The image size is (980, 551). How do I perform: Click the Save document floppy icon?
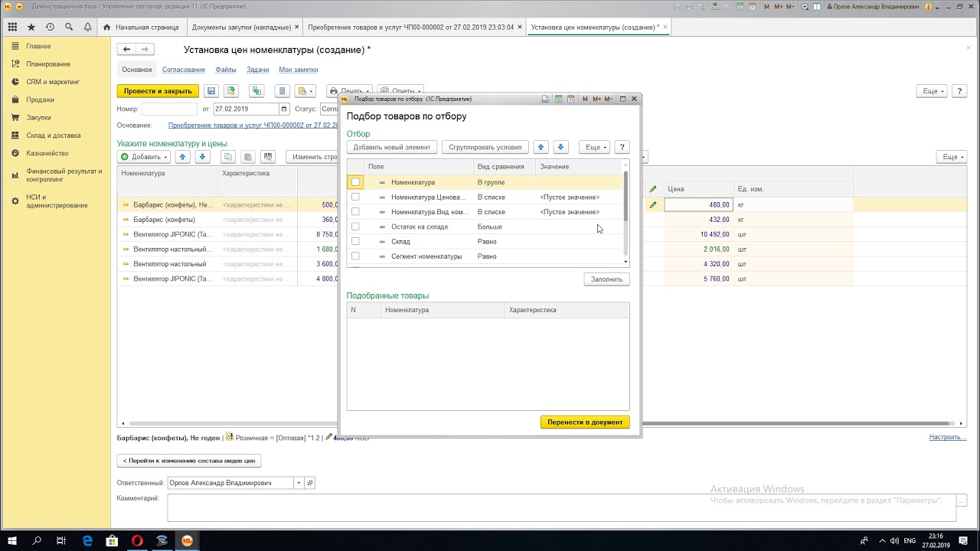coord(211,91)
